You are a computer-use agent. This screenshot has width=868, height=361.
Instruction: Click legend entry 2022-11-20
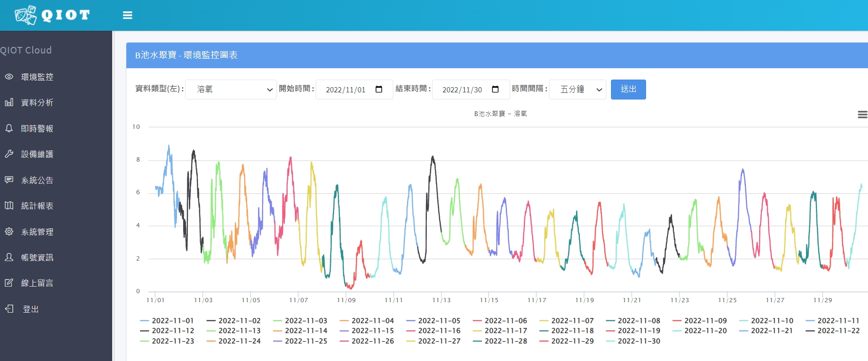[700, 331]
